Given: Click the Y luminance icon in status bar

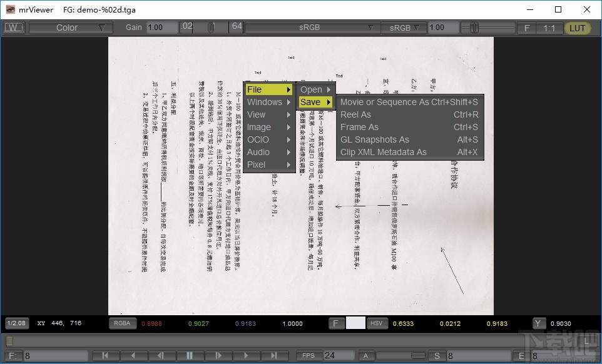Looking at the screenshot, I should tap(538, 323).
